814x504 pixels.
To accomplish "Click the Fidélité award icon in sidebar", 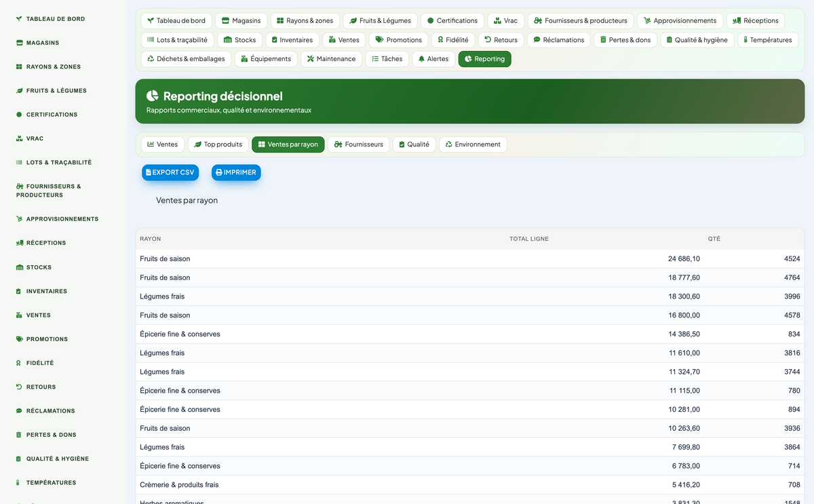I will (19, 363).
